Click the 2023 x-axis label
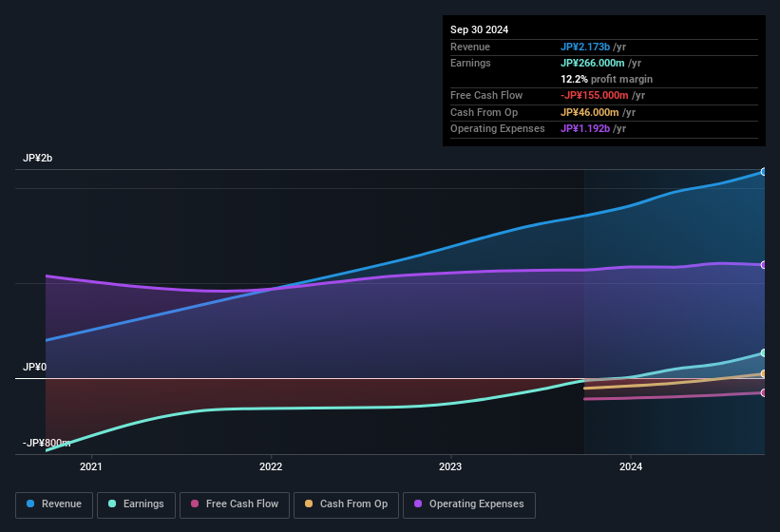 pyautogui.click(x=450, y=466)
